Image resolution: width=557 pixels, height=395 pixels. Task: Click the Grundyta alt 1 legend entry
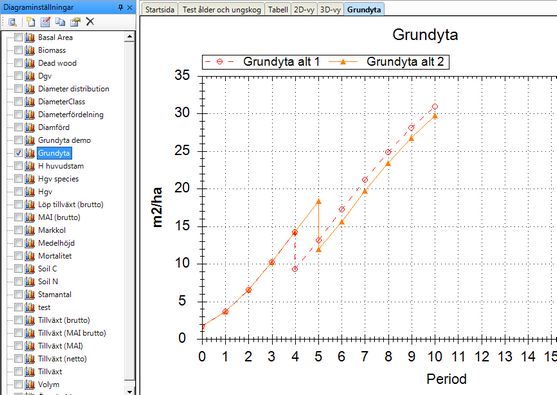point(263,62)
